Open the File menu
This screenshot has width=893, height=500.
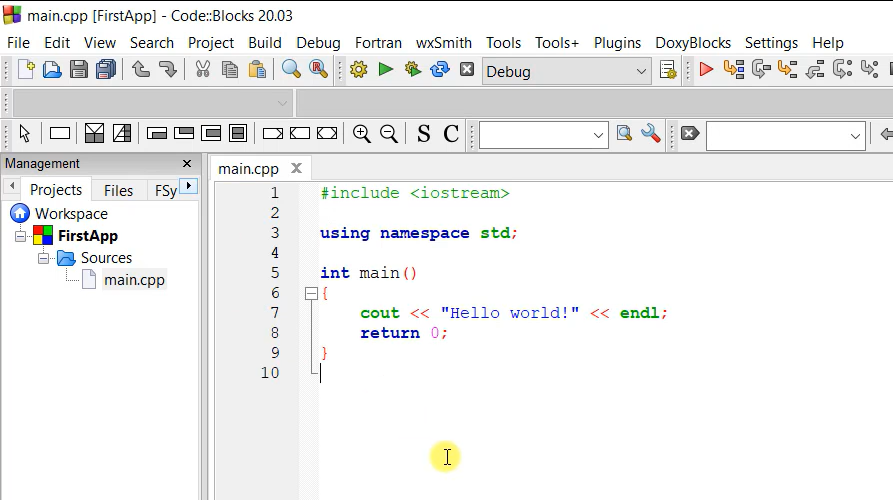[18, 43]
